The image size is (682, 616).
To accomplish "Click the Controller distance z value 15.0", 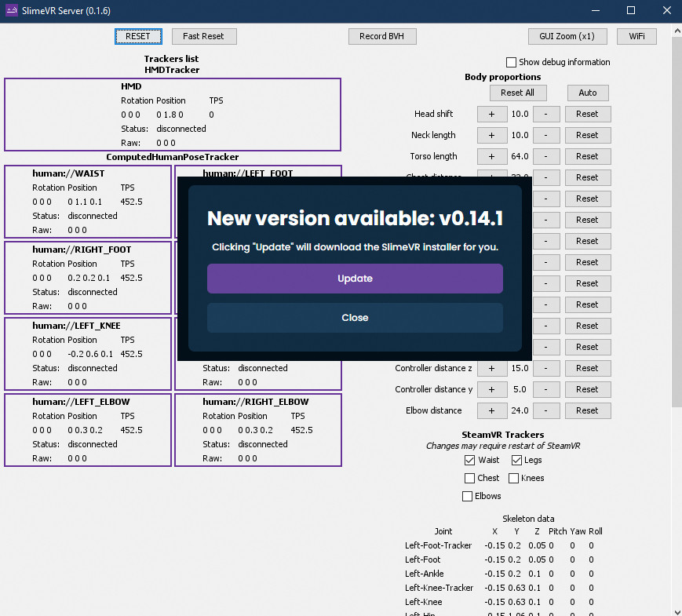I will [520, 369].
